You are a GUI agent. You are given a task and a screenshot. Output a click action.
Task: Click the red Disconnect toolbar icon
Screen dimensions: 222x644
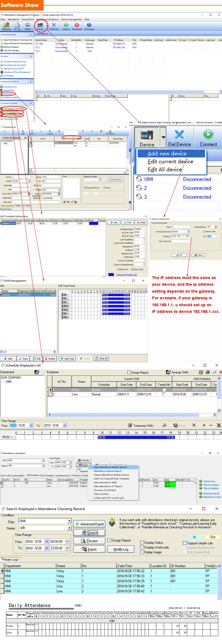(77, 25)
